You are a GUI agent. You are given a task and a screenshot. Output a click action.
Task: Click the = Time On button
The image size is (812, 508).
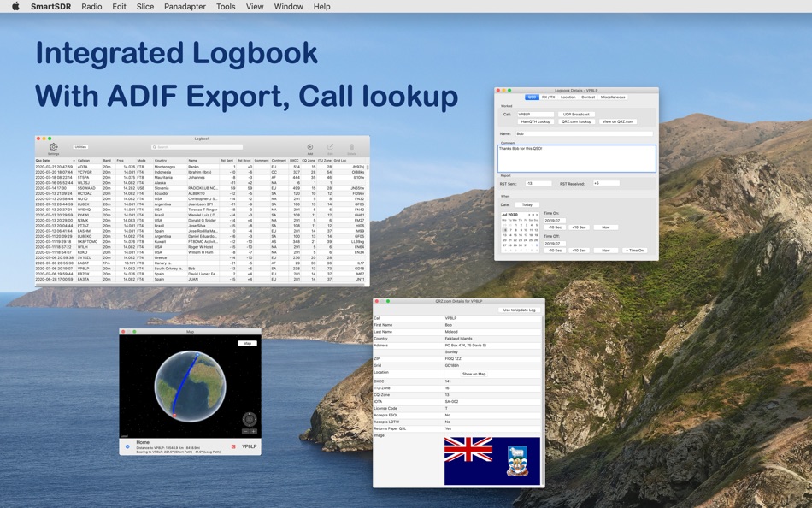[x=635, y=251]
